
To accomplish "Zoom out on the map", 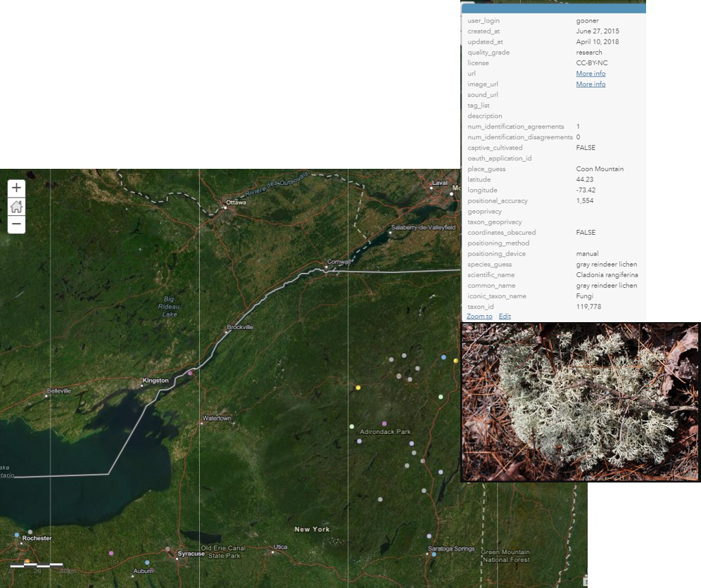I will pos(16,225).
